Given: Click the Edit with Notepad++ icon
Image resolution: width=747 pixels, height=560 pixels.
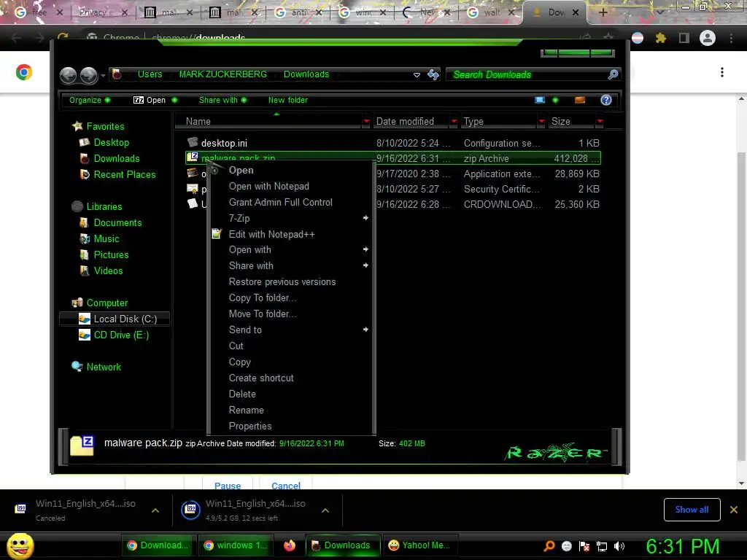Looking at the screenshot, I should pyautogui.click(x=217, y=234).
